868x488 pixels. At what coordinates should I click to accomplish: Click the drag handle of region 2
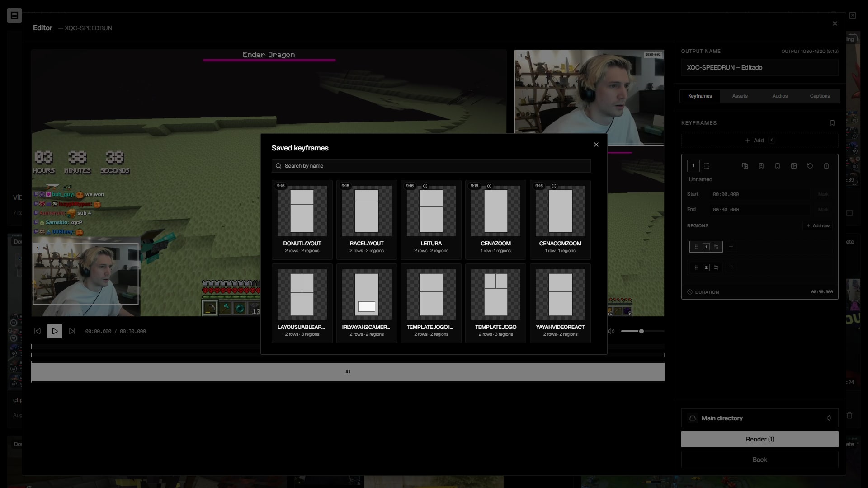pos(696,267)
